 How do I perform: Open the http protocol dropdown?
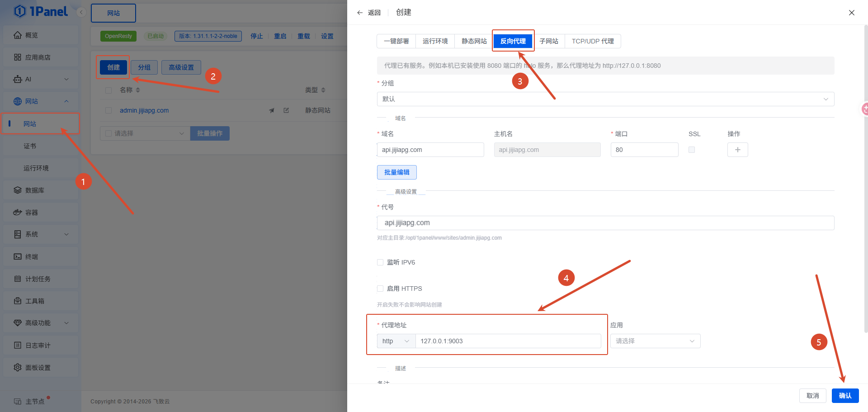[x=396, y=341]
